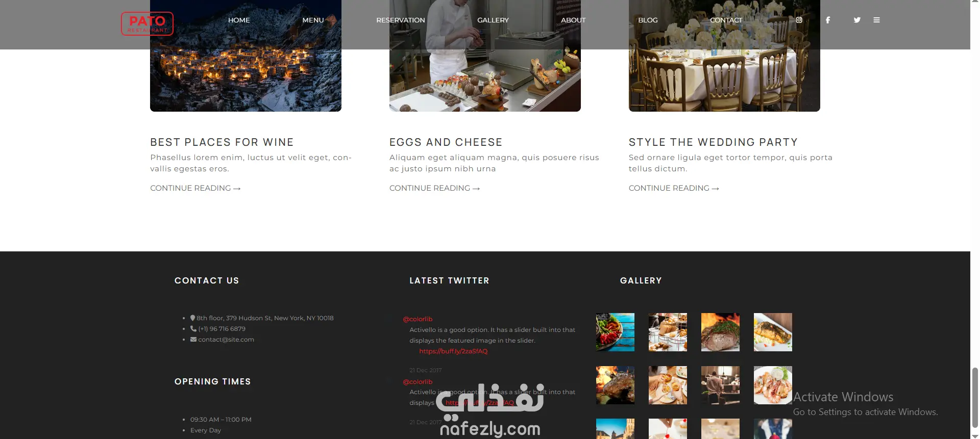Continue reading Eggs and Cheese article
The width and height of the screenshot is (980, 439).
(435, 188)
